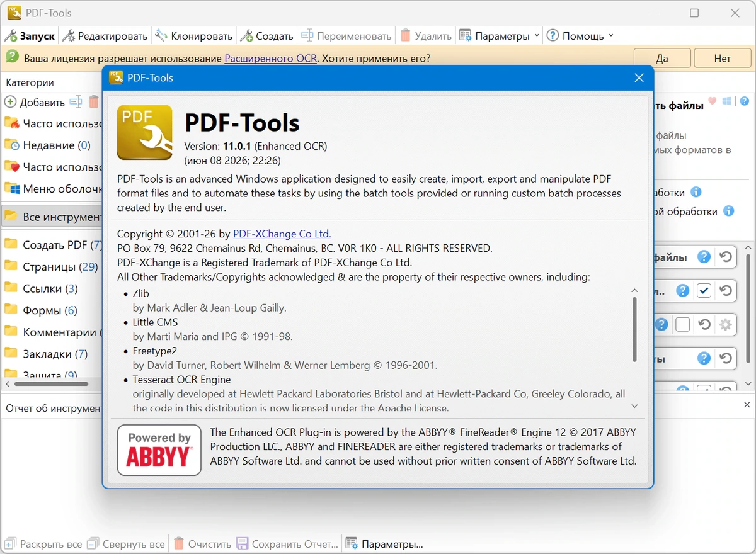This screenshot has width=756, height=554.
Task: Click Клонировать in the toolbar
Action: (x=194, y=36)
